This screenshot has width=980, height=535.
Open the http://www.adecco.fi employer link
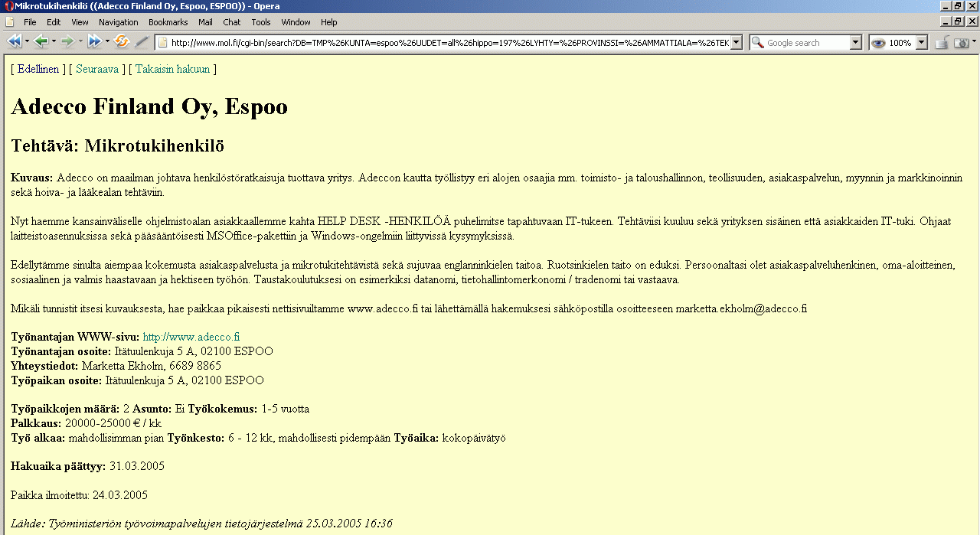pyautogui.click(x=191, y=337)
